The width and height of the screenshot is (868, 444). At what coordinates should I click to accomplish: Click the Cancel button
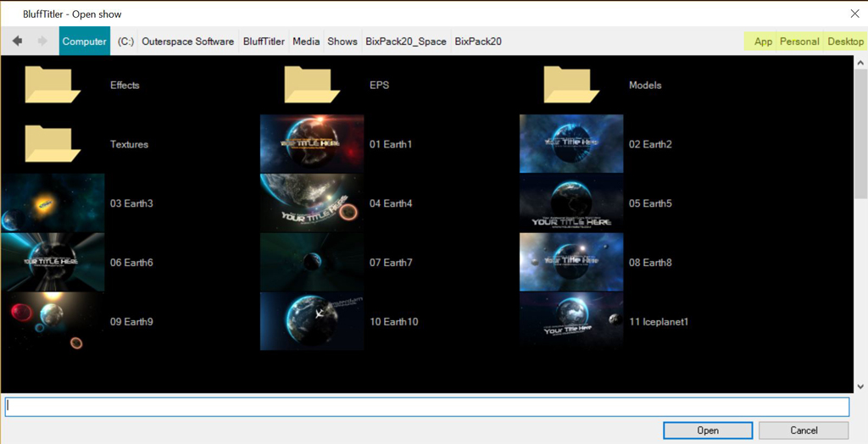coord(804,430)
